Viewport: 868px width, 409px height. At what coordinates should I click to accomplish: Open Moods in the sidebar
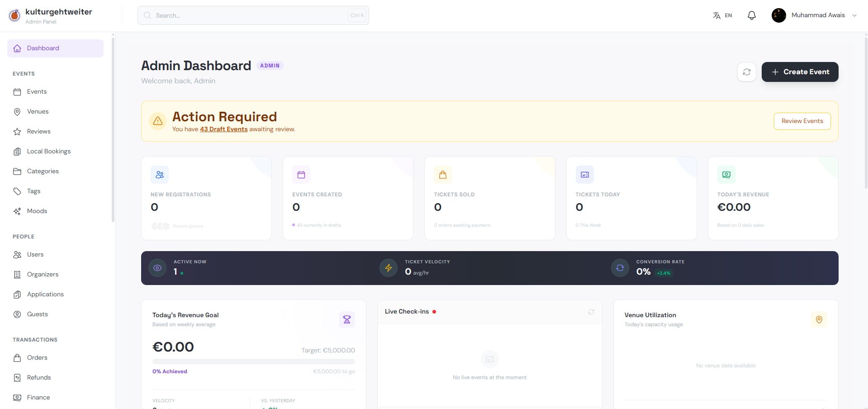click(x=55, y=211)
